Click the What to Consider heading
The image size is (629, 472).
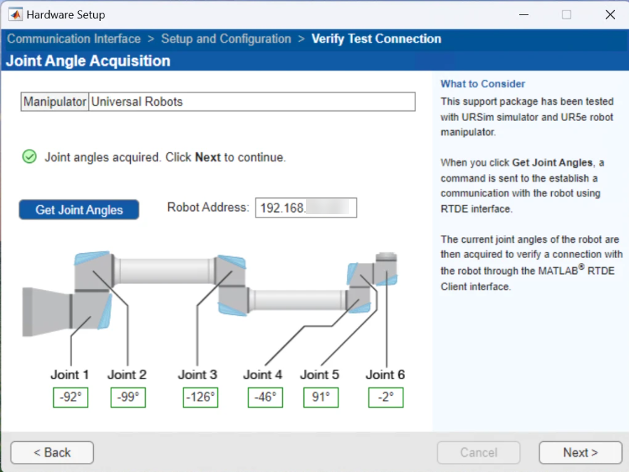coord(483,84)
